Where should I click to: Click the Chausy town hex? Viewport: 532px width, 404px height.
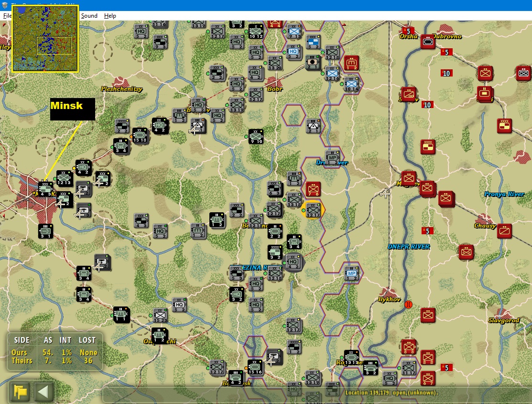(485, 220)
